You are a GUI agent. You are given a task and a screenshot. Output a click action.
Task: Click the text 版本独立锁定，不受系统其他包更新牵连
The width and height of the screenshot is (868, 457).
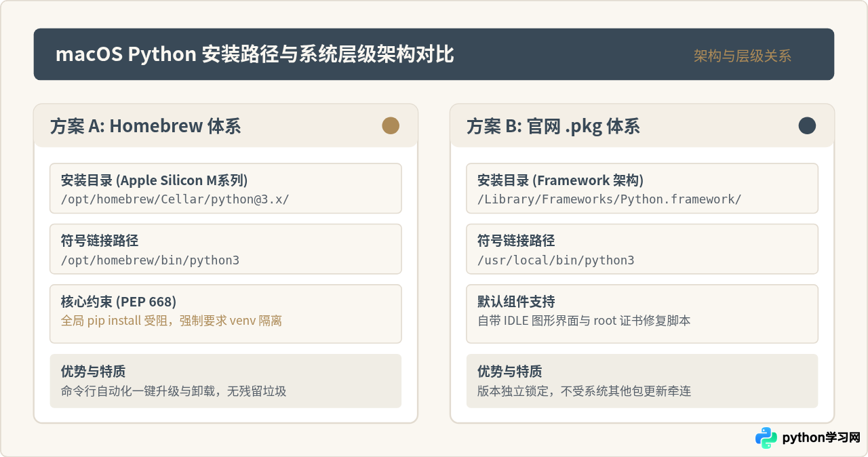pyautogui.click(x=584, y=391)
